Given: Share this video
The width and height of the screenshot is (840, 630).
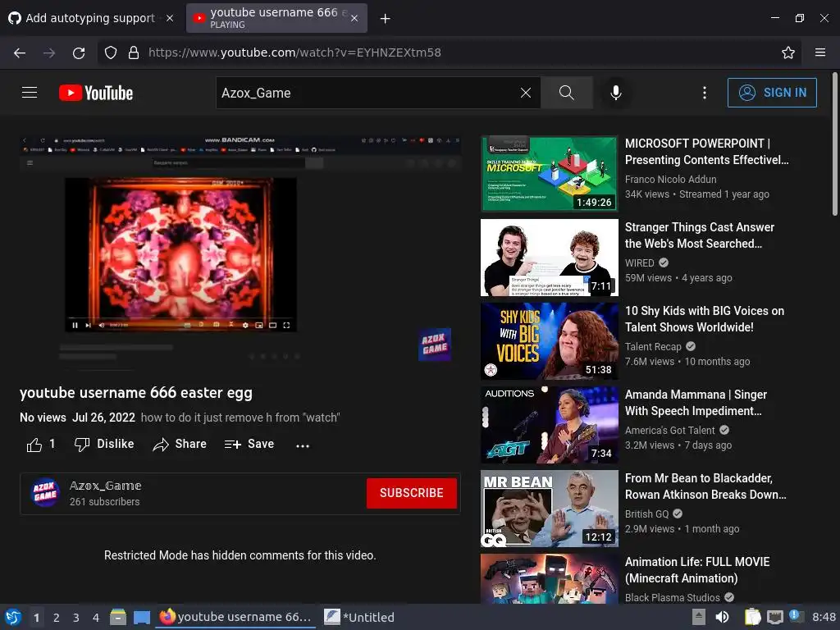Looking at the screenshot, I should pos(180,444).
